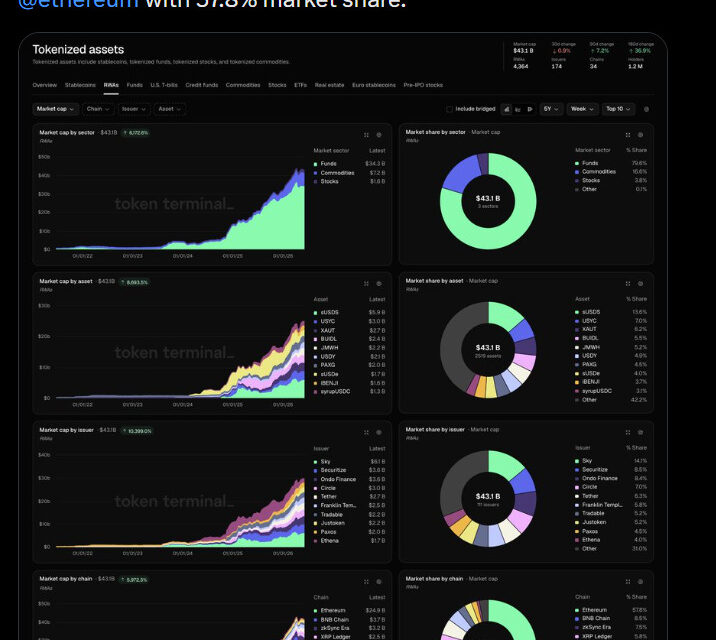Expand the Market share by issuer chart
Screen dimensions: 716x640
click(x=628, y=432)
